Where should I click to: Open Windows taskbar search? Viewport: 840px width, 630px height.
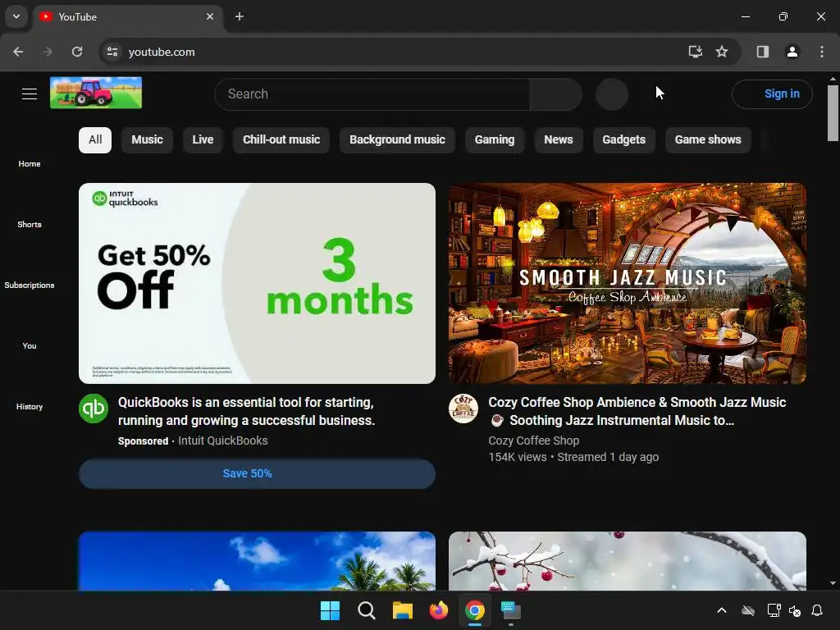click(367, 610)
